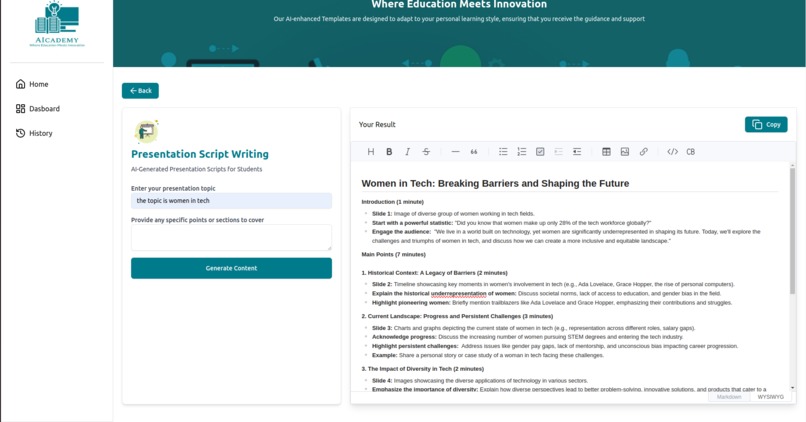
Task: Insert a link
Action: click(644, 152)
